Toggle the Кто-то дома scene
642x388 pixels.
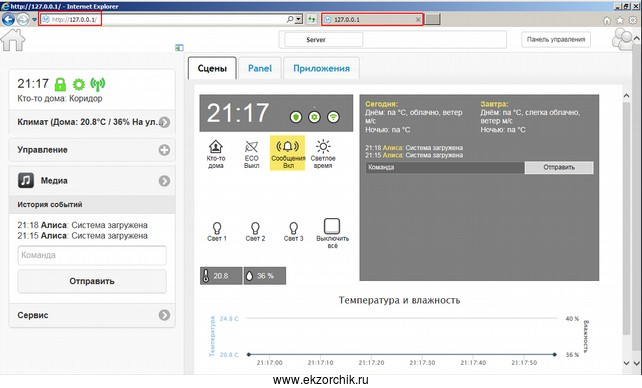coord(216,154)
